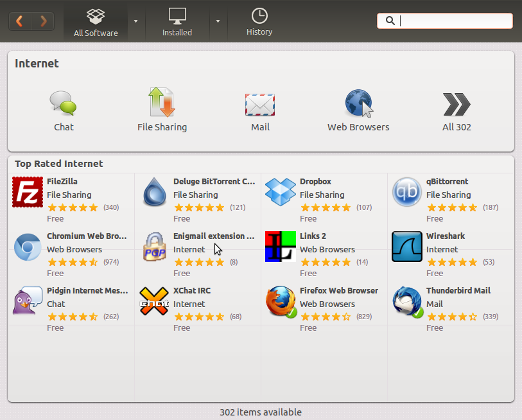
Task: Open the Web Browsers category
Action: (358, 103)
